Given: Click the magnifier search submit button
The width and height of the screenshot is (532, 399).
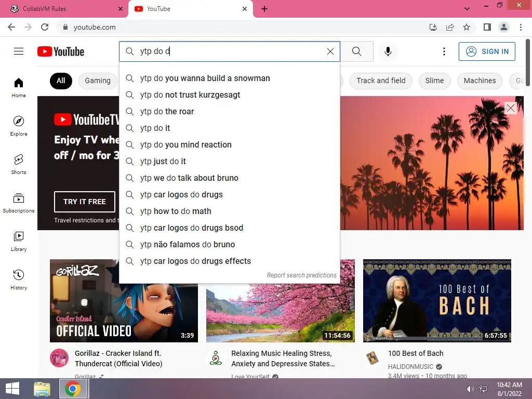Looking at the screenshot, I should [x=356, y=51].
